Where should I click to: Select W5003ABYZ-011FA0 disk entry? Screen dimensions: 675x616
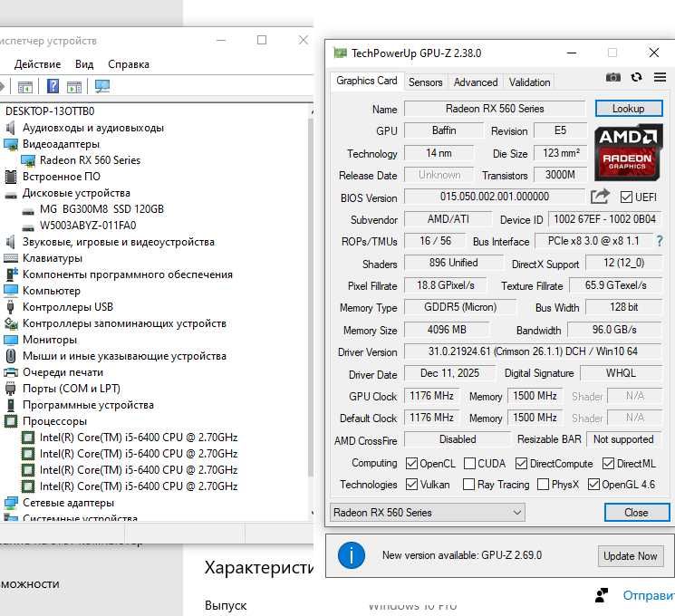88,226
